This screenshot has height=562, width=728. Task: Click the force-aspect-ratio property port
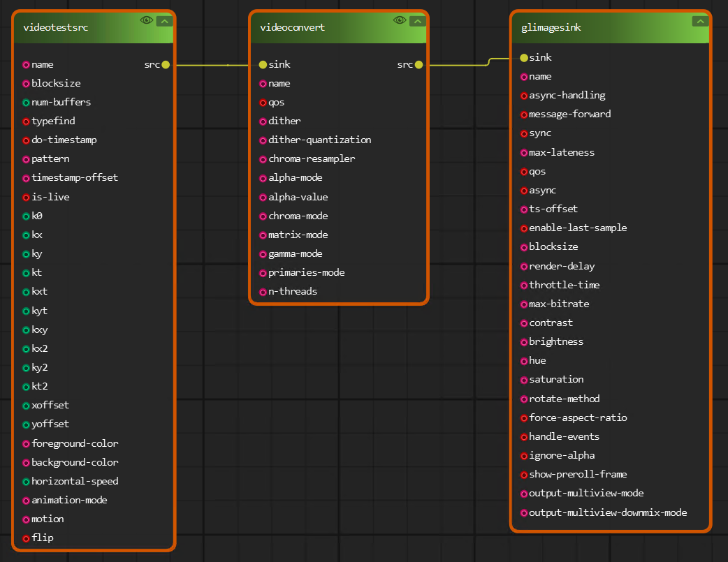(524, 418)
